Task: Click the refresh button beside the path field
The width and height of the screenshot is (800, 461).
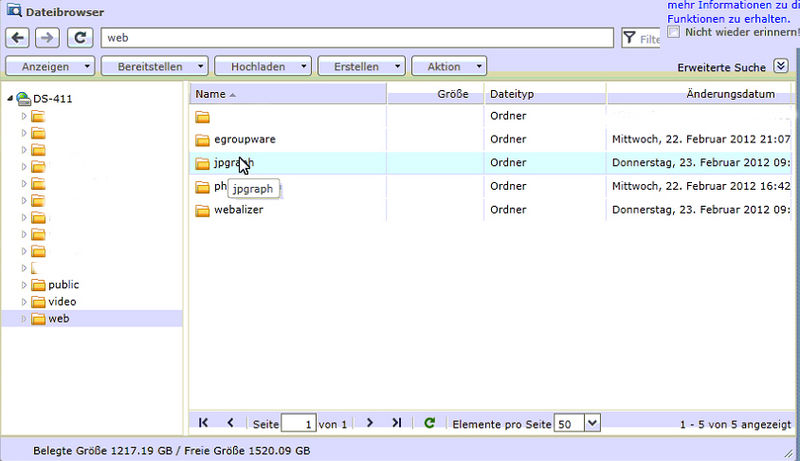Action: 81,39
